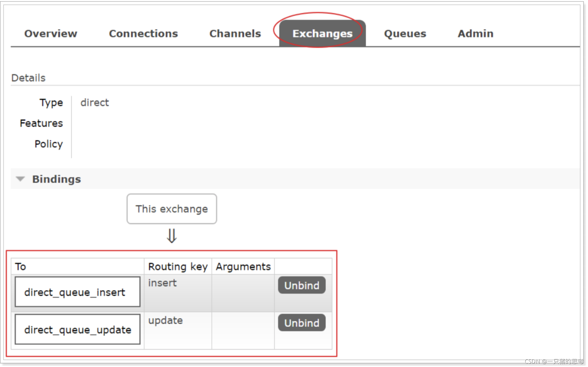The image size is (588, 367).
Task: Click the Bindings section heading
Action: pyautogui.click(x=57, y=179)
